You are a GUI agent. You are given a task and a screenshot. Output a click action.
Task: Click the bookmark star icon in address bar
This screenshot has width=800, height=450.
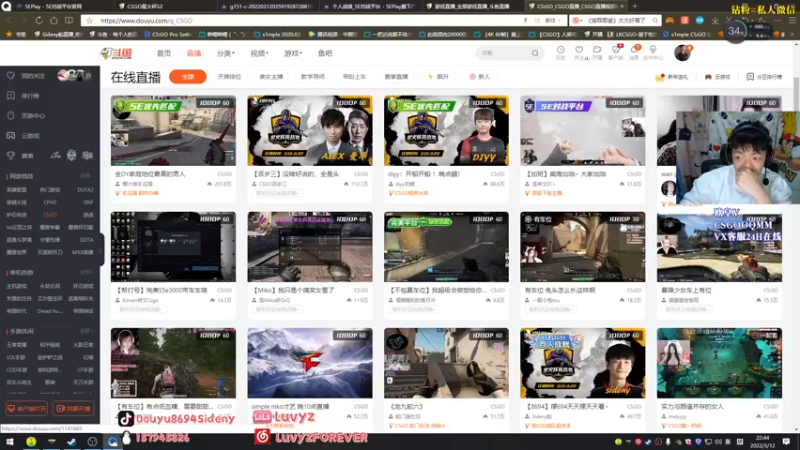90,20
